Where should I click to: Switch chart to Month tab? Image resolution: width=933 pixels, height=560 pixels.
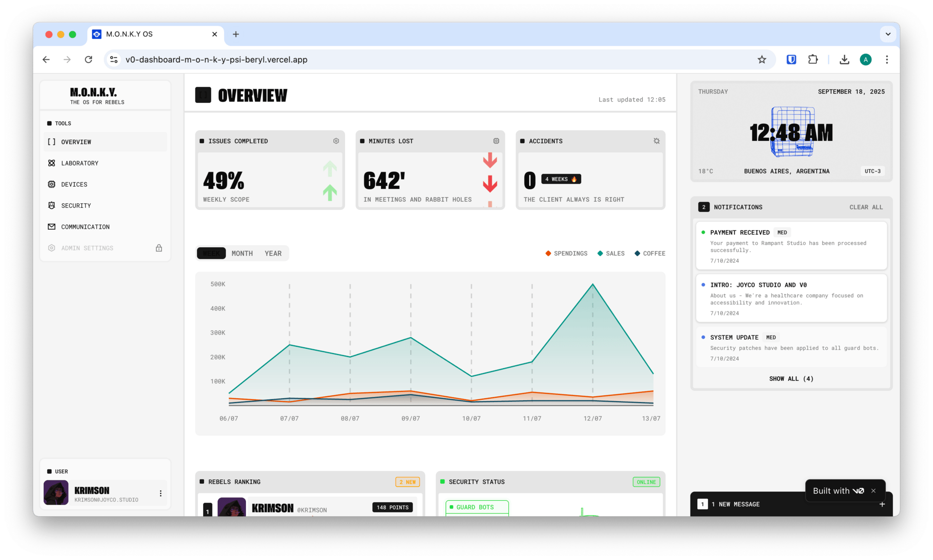(242, 254)
